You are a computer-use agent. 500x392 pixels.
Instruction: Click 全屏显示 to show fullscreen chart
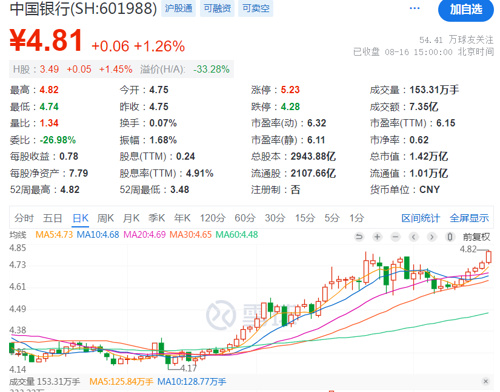[x=469, y=218]
